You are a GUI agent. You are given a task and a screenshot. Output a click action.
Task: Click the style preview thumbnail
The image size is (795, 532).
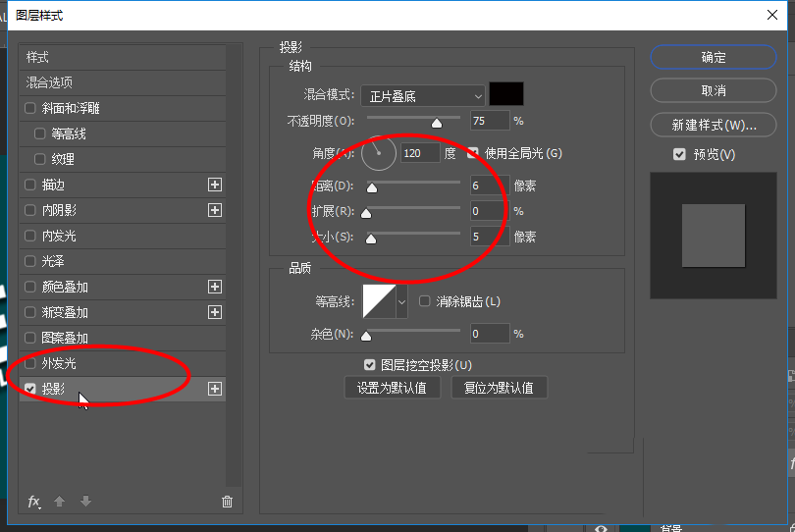(x=714, y=236)
